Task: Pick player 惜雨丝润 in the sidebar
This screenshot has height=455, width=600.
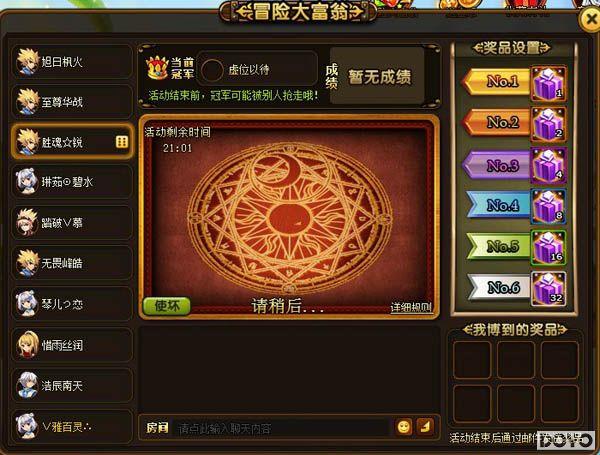Action: pyautogui.click(x=73, y=345)
